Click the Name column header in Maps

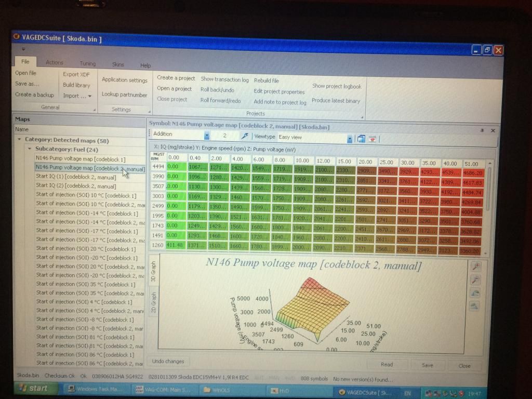coord(79,129)
